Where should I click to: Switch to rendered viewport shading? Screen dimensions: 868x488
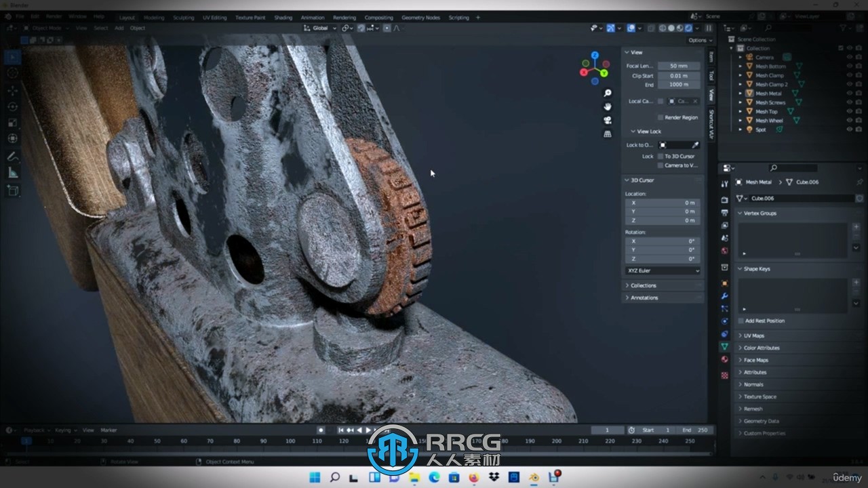[x=688, y=28]
